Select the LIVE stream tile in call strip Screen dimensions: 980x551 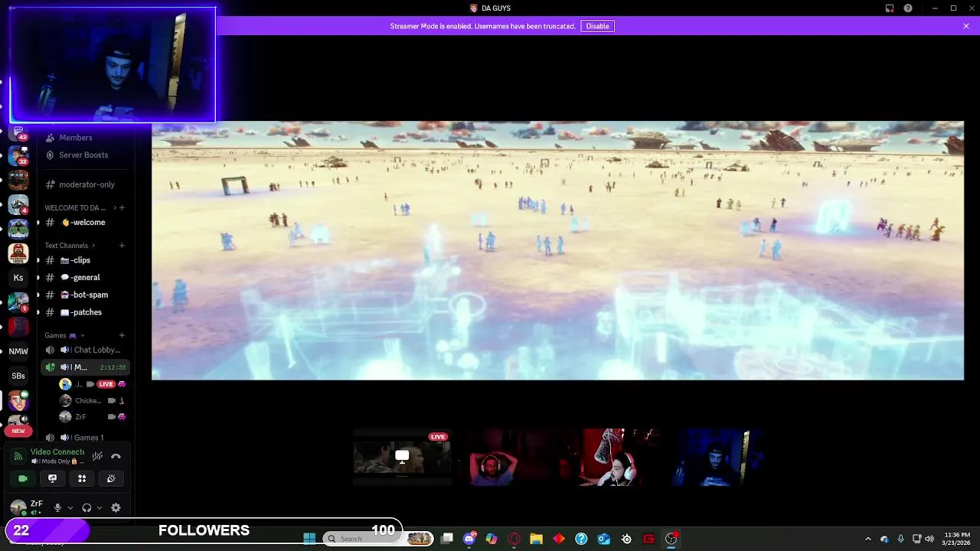coord(402,458)
